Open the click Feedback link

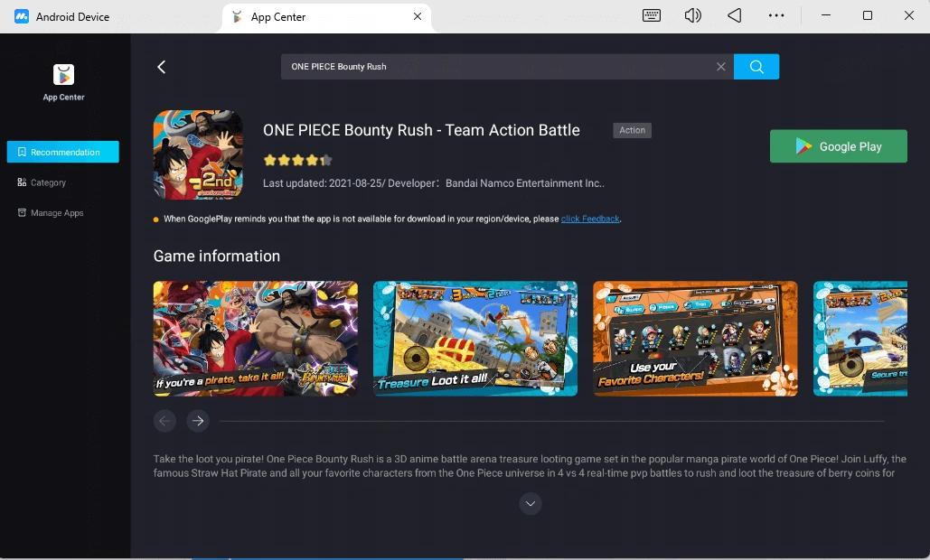589,219
